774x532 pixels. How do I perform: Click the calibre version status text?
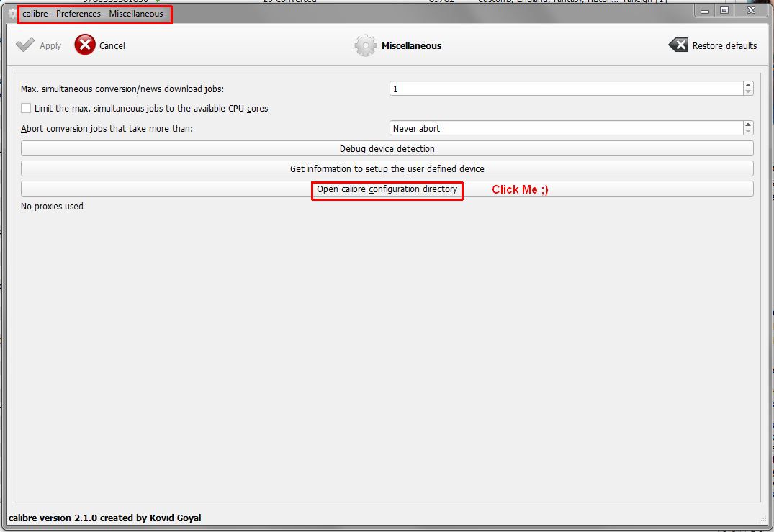pos(104,518)
